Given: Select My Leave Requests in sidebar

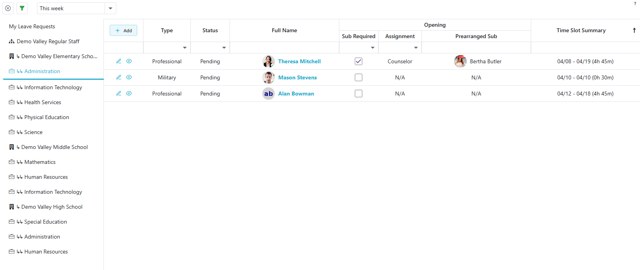Looking at the screenshot, I should click(32, 26).
